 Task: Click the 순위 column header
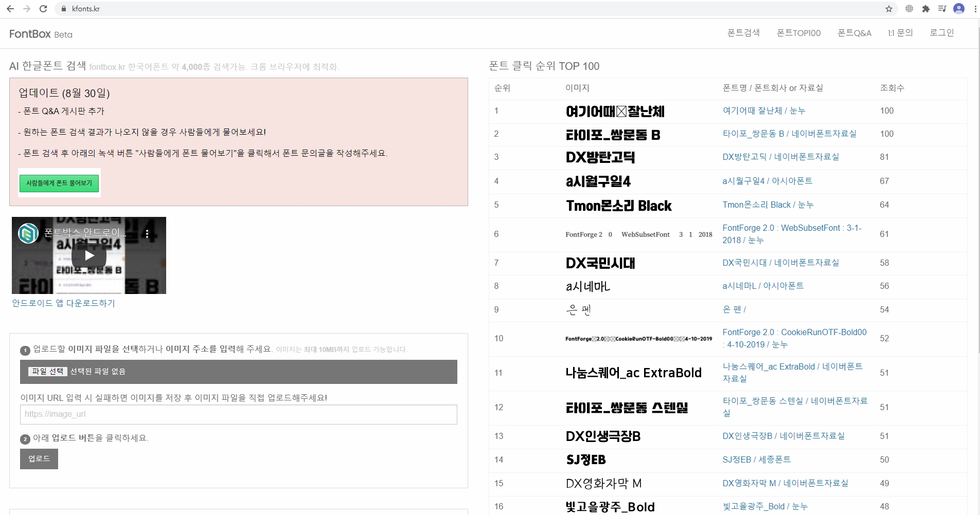point(502,88)
